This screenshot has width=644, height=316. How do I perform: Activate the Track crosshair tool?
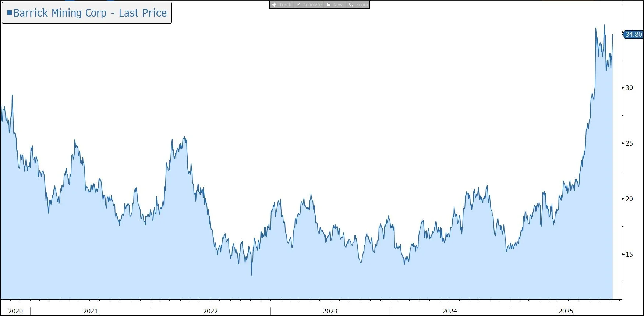pyautogui.click(x=282, y=5)
